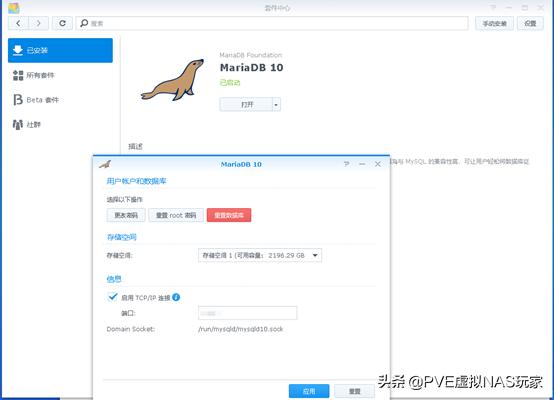Expand the arrow beside the Open button
The height and width of the screenshot is (400, 554).
click(x=276, y=105)
